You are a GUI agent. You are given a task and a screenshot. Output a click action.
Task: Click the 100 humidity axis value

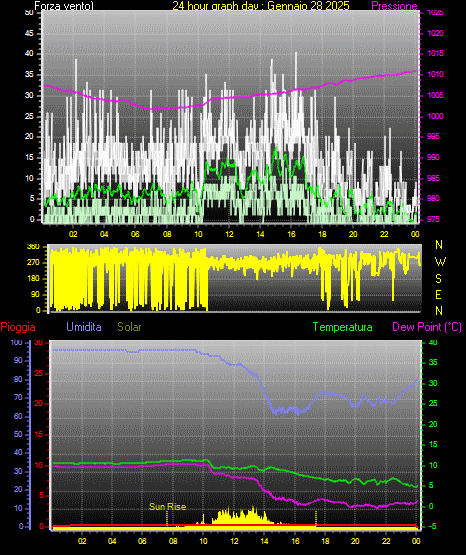click(17, 343)
